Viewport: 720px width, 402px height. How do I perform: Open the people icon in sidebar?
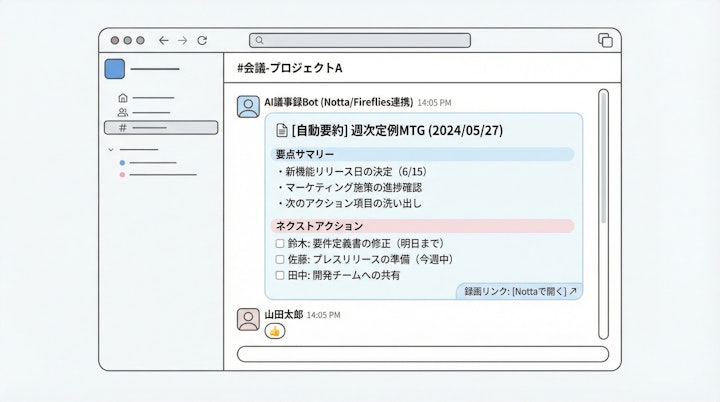123,112
